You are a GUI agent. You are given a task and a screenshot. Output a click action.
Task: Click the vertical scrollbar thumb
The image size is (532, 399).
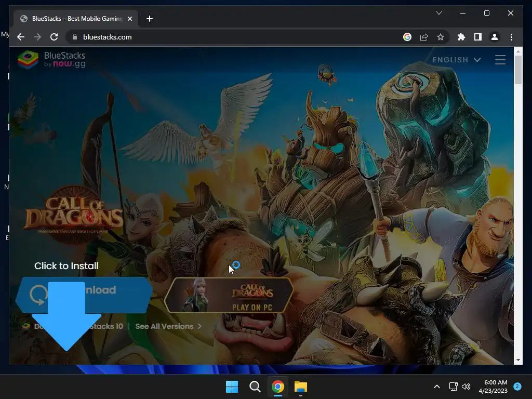(x=518, y=70)
